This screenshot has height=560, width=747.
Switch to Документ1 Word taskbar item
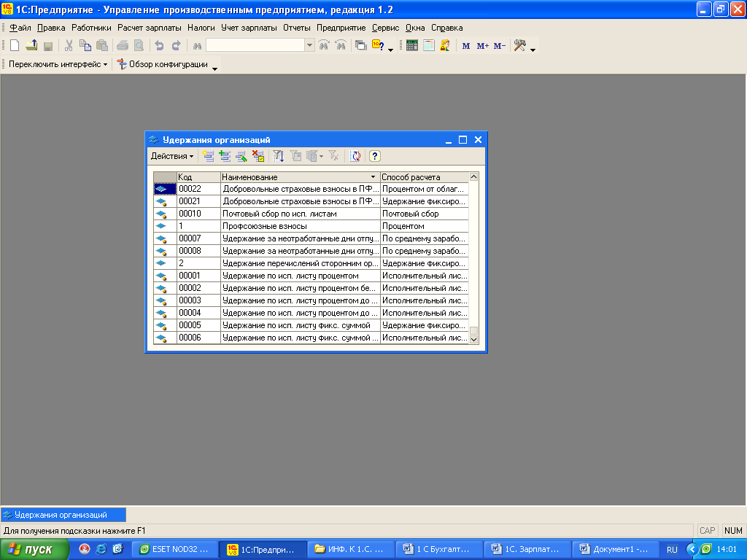(615, 549)
